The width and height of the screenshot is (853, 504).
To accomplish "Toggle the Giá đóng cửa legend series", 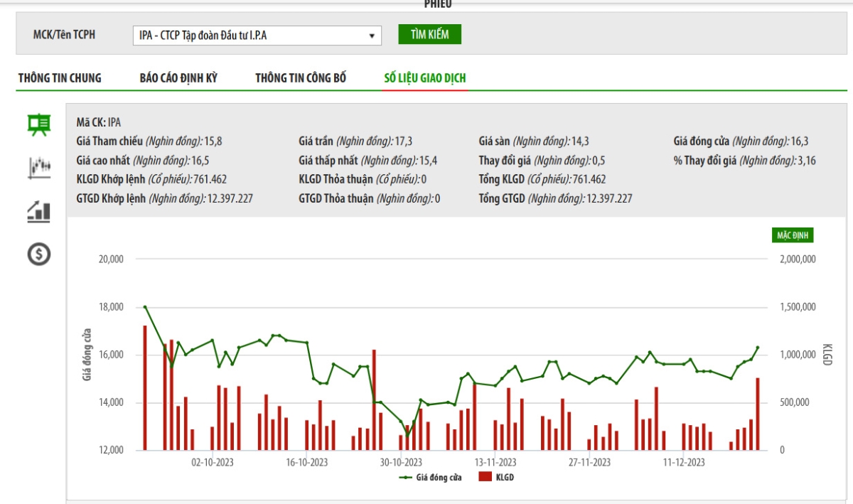I will pyautogui.click(x=431, y=478).
